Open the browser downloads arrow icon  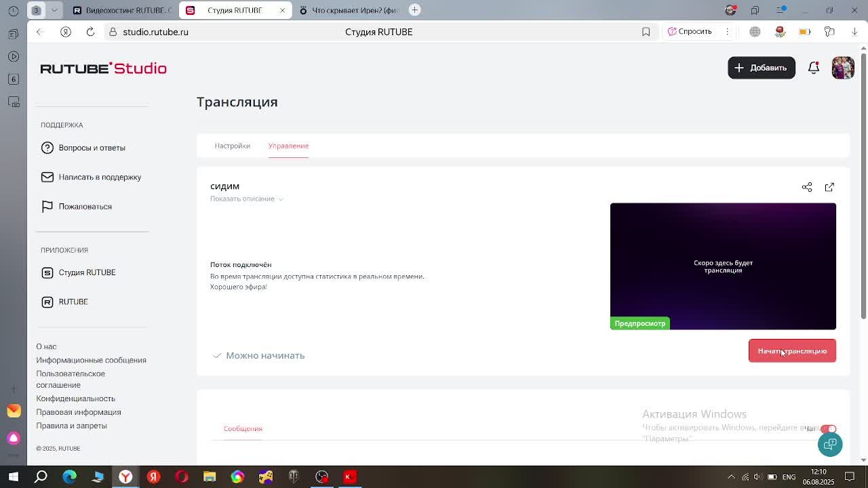tap(854, 32)
